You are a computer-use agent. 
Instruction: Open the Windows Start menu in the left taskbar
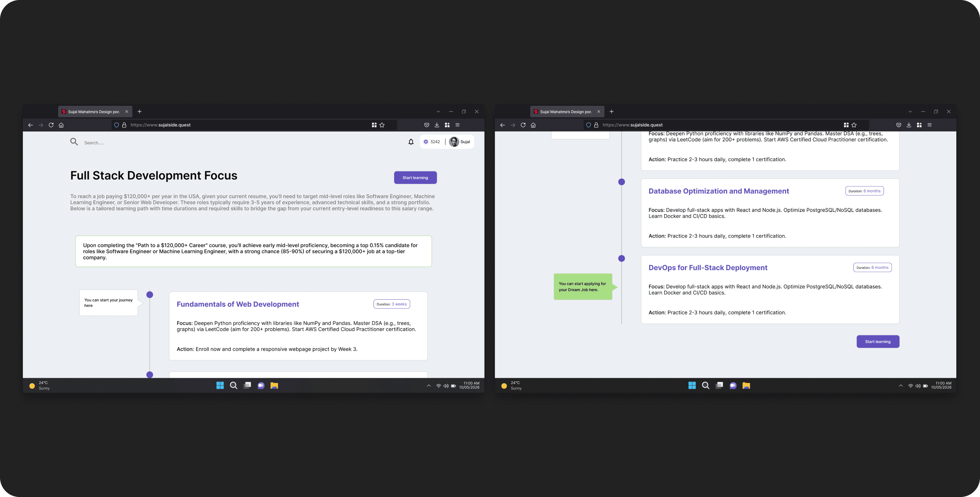(220, 386)
